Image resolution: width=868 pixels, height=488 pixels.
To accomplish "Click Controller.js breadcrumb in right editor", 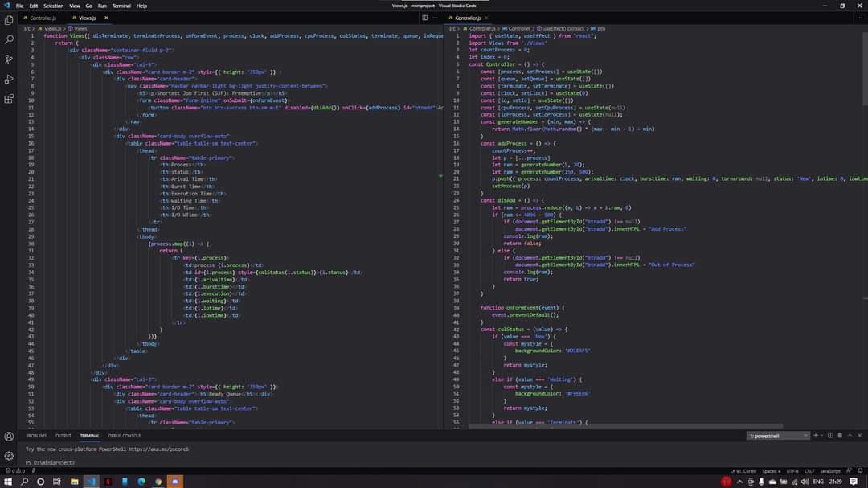I will [x=479, y=28].
